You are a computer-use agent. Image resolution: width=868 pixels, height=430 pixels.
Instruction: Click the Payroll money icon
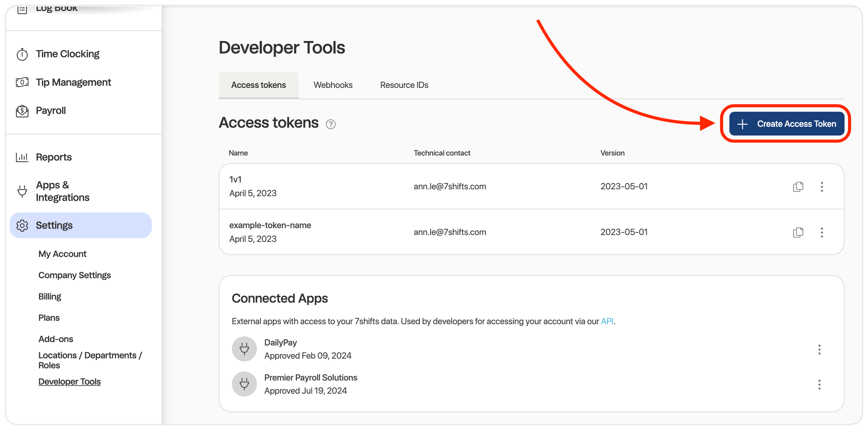tap(22, 110)
